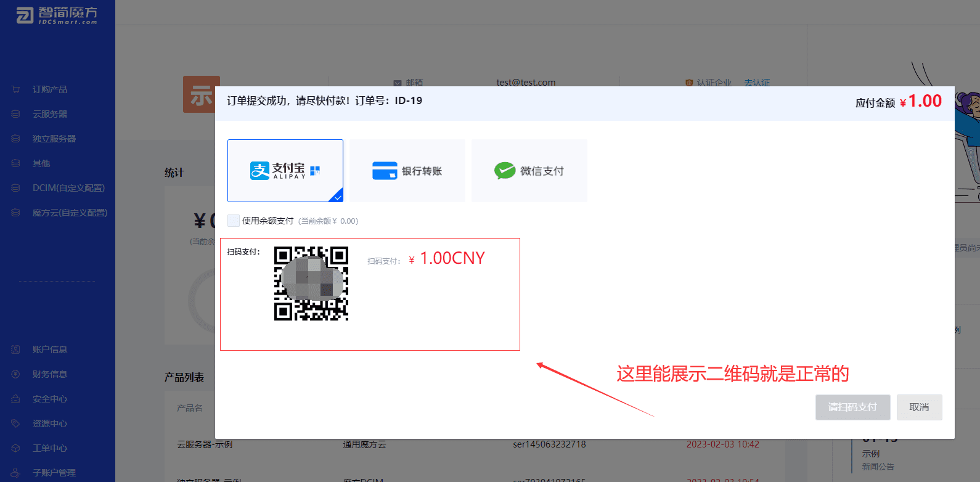Click the 智简魔方 logo in sidebar
The height and width of the screenshot is (482, 980).
[x=57, y=15]
